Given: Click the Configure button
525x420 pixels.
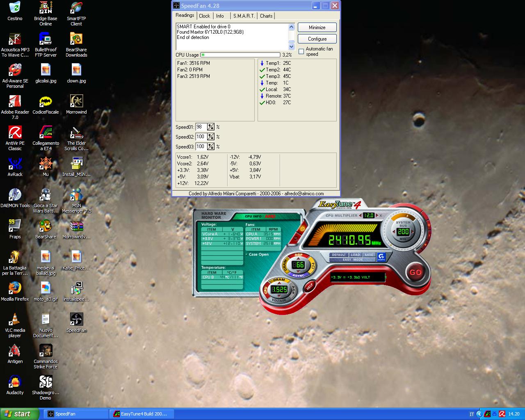Looking at the screenshot, I should pos(317,39).
